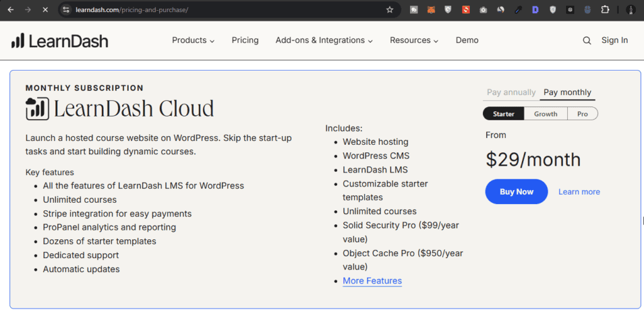Expand the Resources dropdown menu
644x318 pixels.
click(414, 40)
